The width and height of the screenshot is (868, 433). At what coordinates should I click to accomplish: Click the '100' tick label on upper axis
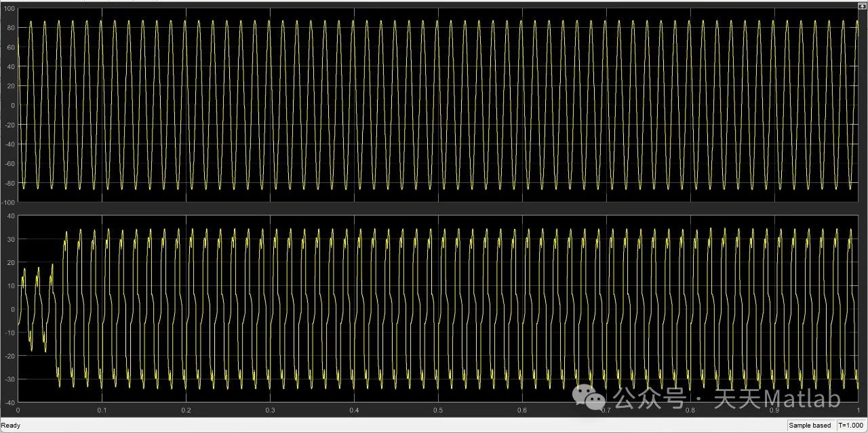pyautogui.click(x=10, y=9)
